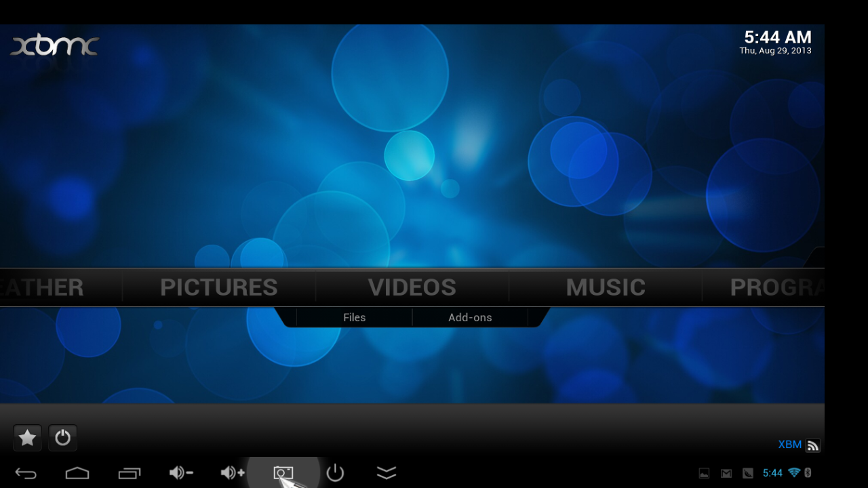Show recent apps list
Viewport: 868px width, 488px height.
129,473
